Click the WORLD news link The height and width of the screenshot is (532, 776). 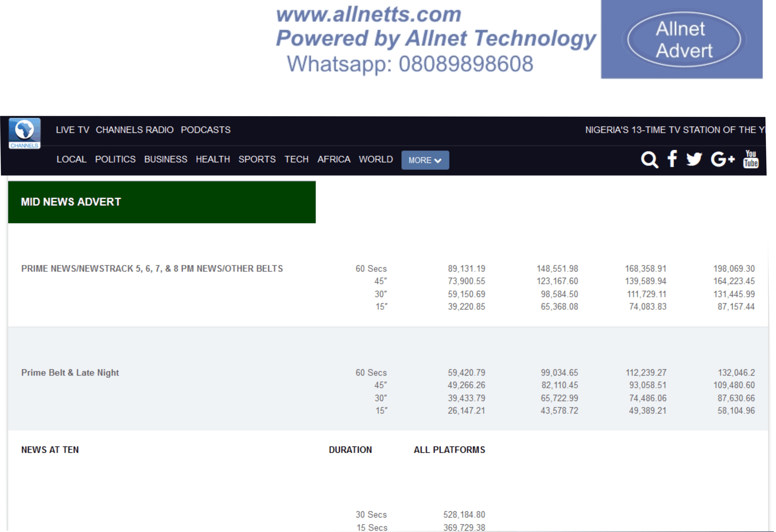376,159
